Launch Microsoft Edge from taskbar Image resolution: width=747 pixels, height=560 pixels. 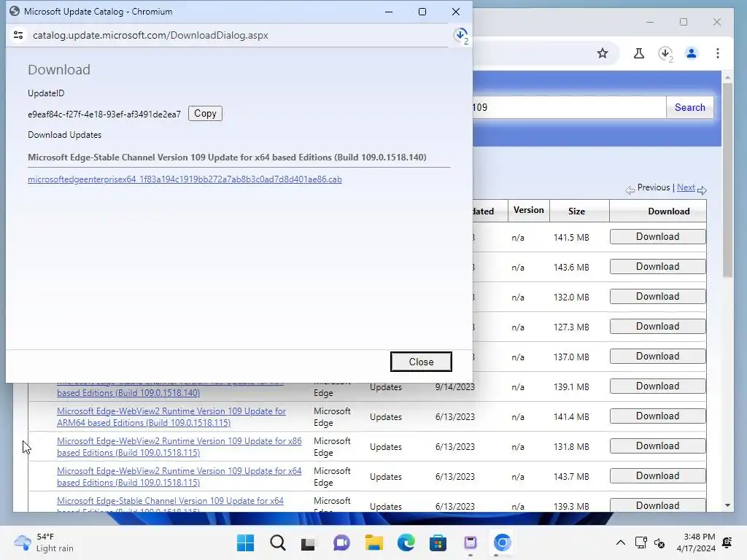pyautogui.click(x=406, y=542)
